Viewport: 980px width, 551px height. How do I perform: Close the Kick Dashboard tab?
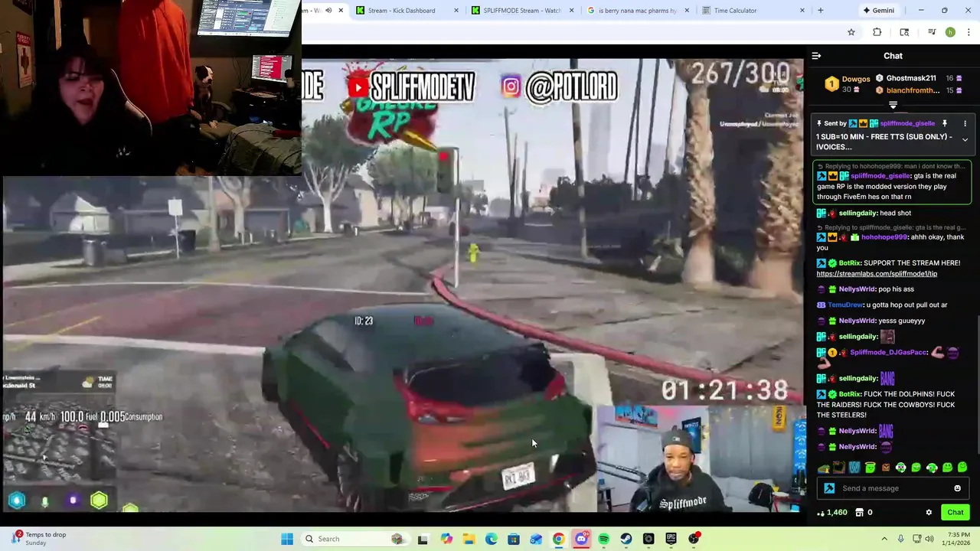(x=456, y=11)
